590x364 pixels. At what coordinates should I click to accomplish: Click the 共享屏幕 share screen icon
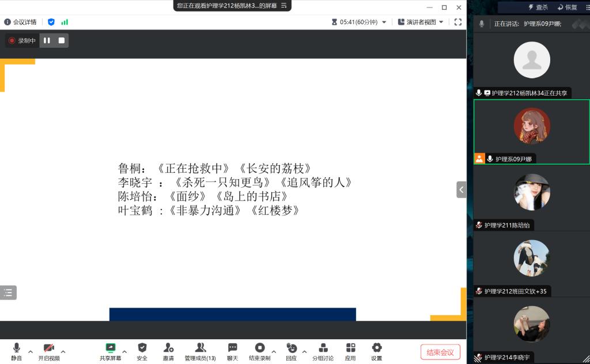point(110,351)
